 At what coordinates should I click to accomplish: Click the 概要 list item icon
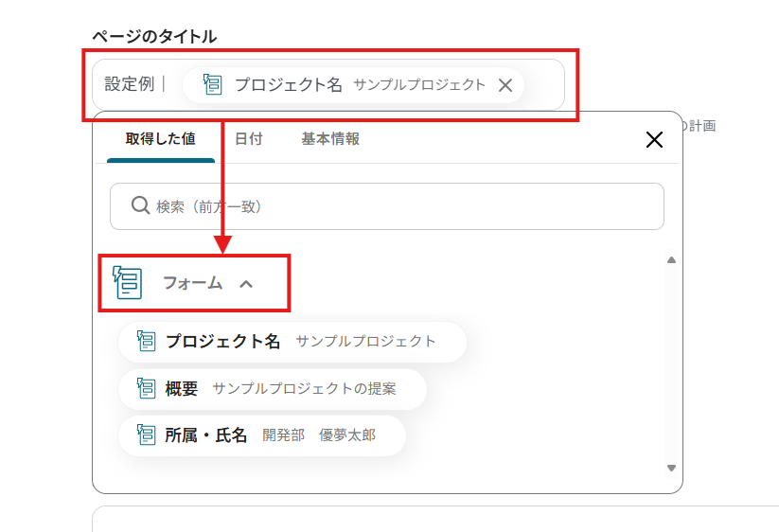click(146, 388)
